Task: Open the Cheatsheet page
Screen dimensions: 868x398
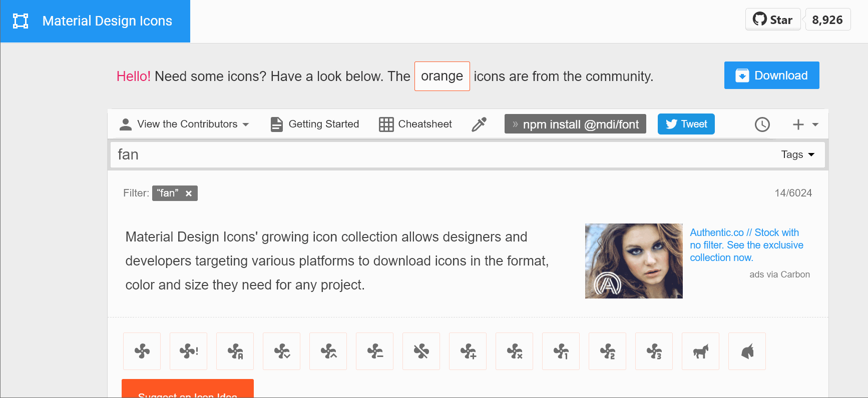Action: pyautogui.click(x=415, y=124)
